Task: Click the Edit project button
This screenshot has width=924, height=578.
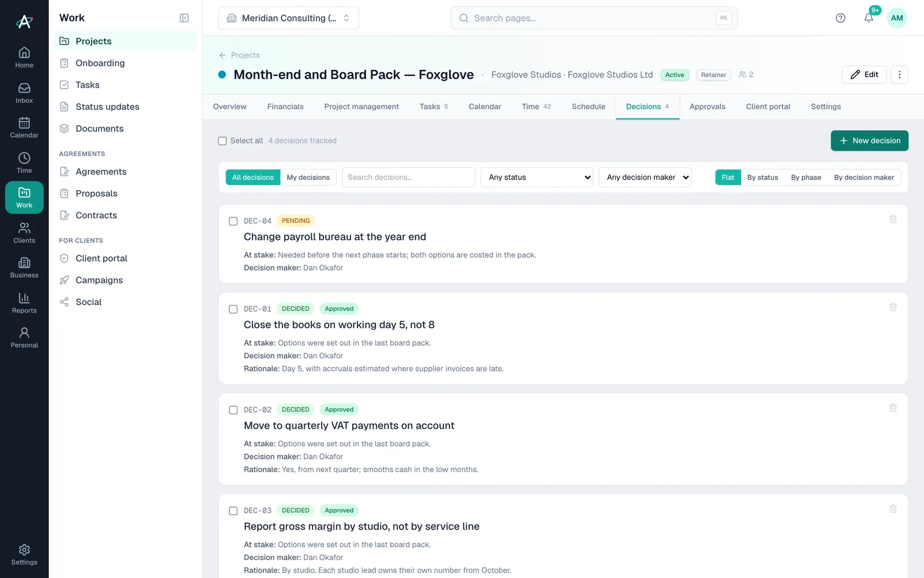Action: tap(864, 75)
